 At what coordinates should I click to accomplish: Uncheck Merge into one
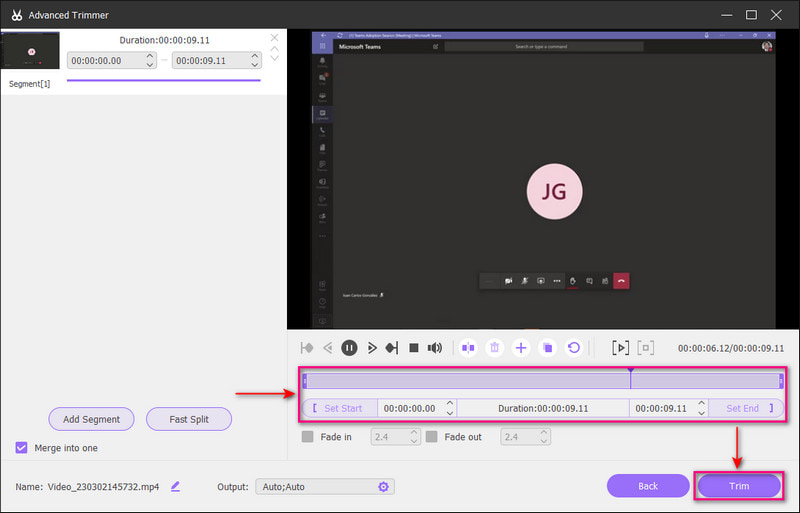coord(21,448)
